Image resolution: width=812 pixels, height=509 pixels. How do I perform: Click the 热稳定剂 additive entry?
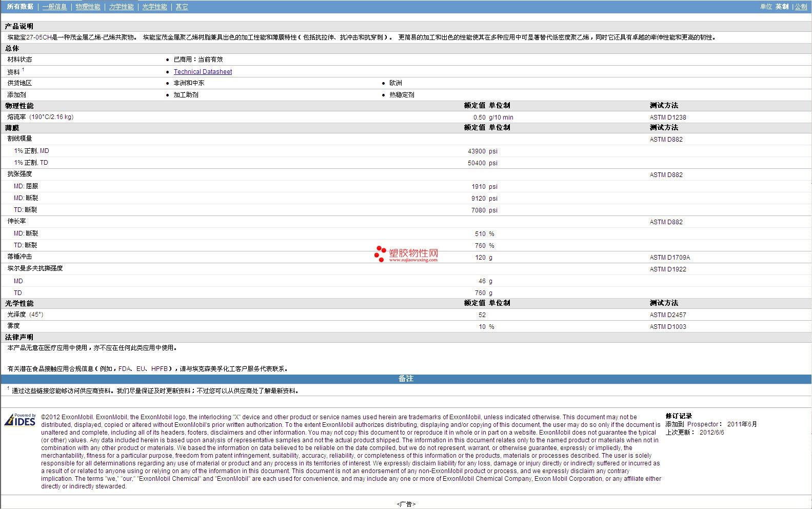pos(402,95)
